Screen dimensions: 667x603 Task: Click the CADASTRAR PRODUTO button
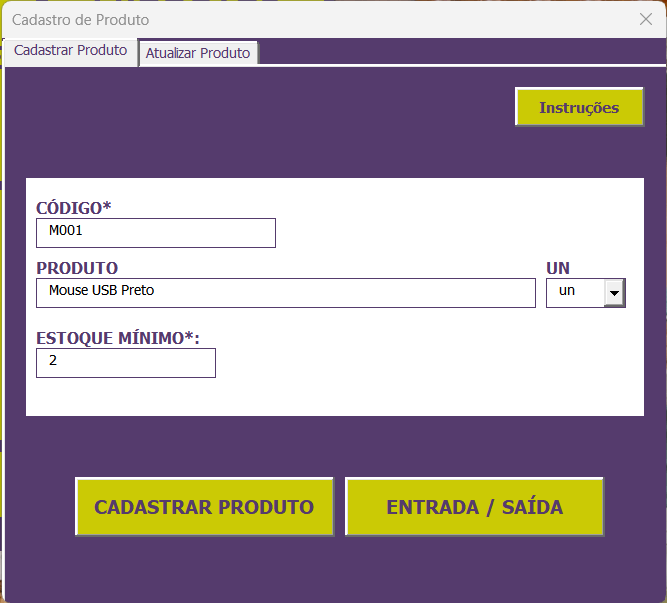[x=204, y=506]
